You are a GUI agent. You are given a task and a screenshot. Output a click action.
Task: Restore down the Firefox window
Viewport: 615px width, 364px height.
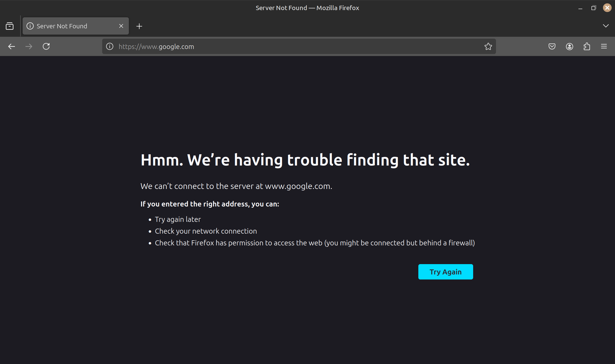[594, 8]
